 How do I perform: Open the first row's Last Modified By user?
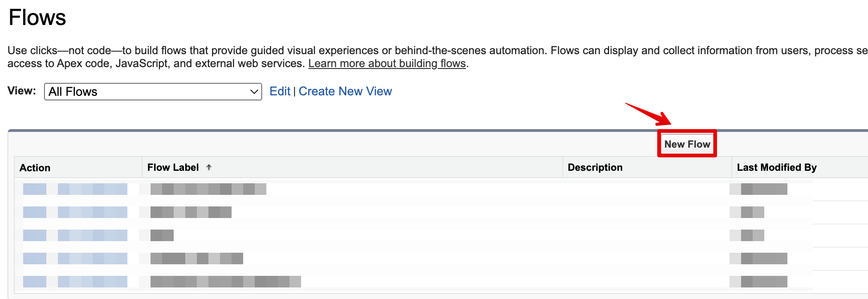click(763, 189)
